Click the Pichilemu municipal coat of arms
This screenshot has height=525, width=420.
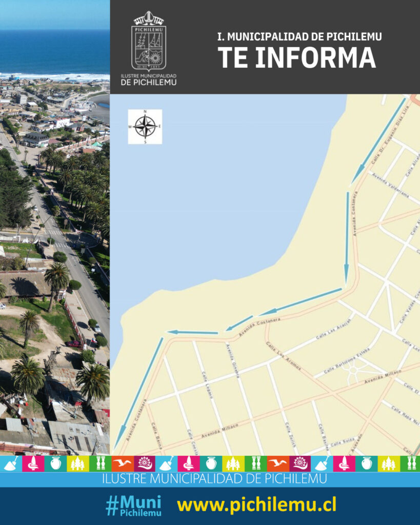[x=148, y=41]
